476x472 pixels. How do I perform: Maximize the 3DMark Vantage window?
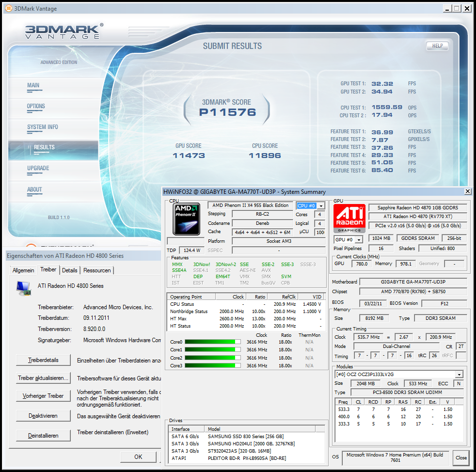[x=457, y=9]
